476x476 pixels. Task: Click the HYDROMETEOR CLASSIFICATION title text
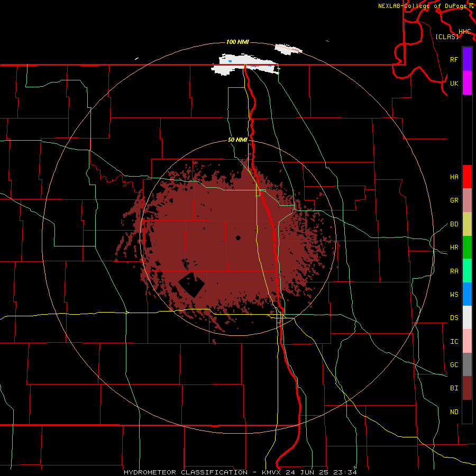point(186,472)
